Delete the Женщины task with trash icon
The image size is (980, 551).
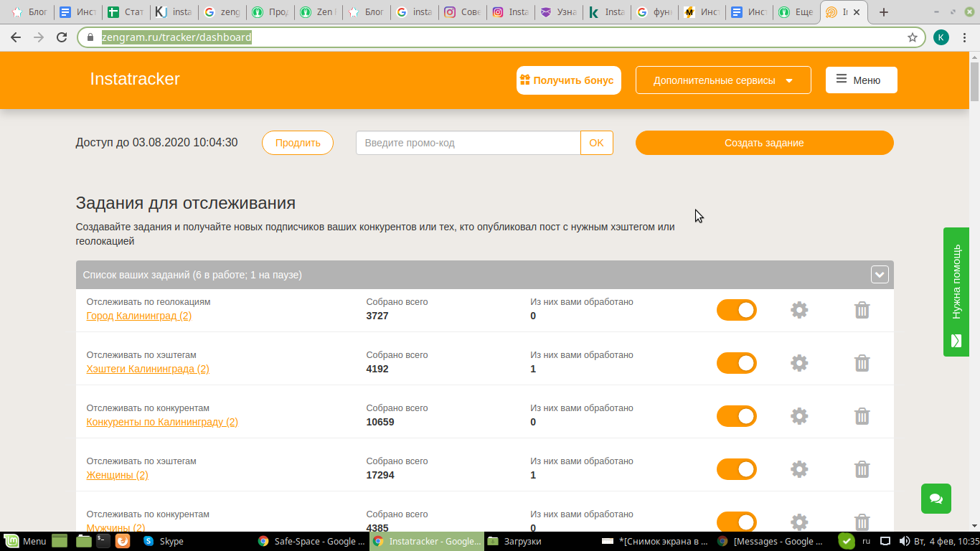(862, 469)
